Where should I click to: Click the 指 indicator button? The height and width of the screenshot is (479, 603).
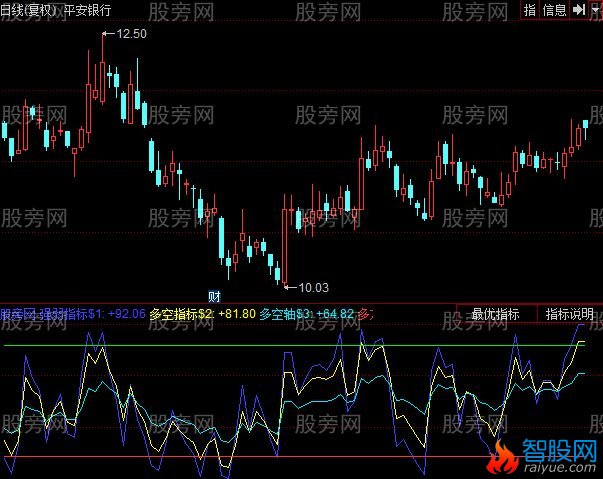click(530, 10)
